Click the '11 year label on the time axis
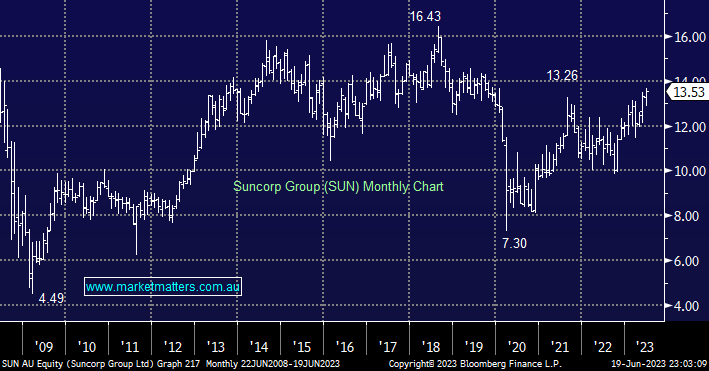Viewport: 709px width, 371px height. tap(130, 347)
